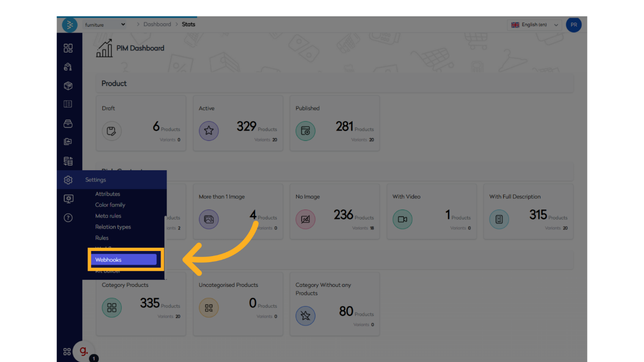The height and width of the screenshot is (362, 644).
Task: Open the help question mark icon
Action: (68, 218)
